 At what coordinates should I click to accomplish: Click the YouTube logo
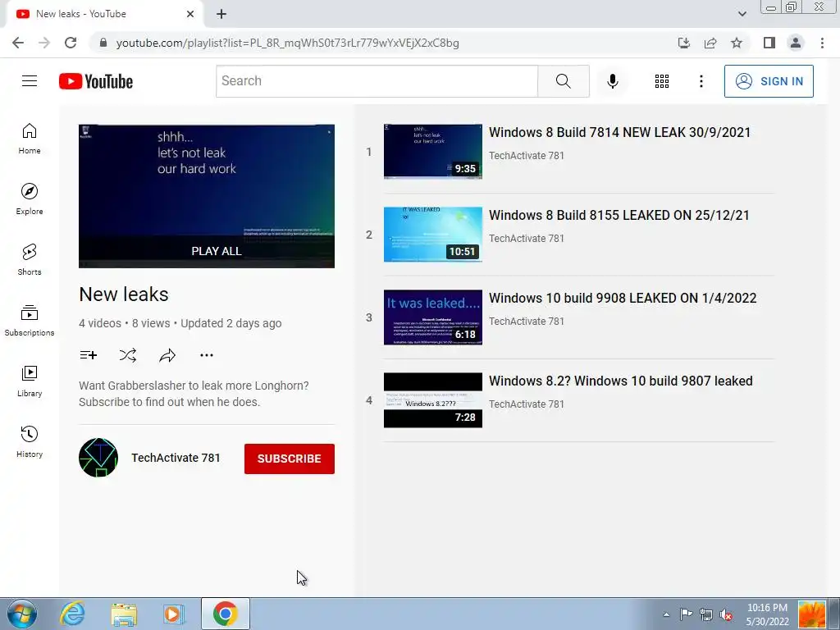point(96,81)
